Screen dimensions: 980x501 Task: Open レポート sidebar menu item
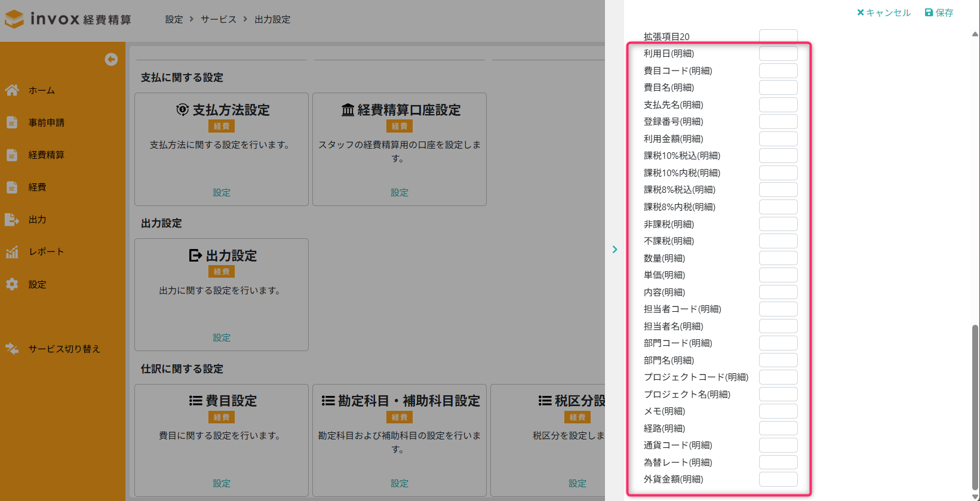(46, 251)
